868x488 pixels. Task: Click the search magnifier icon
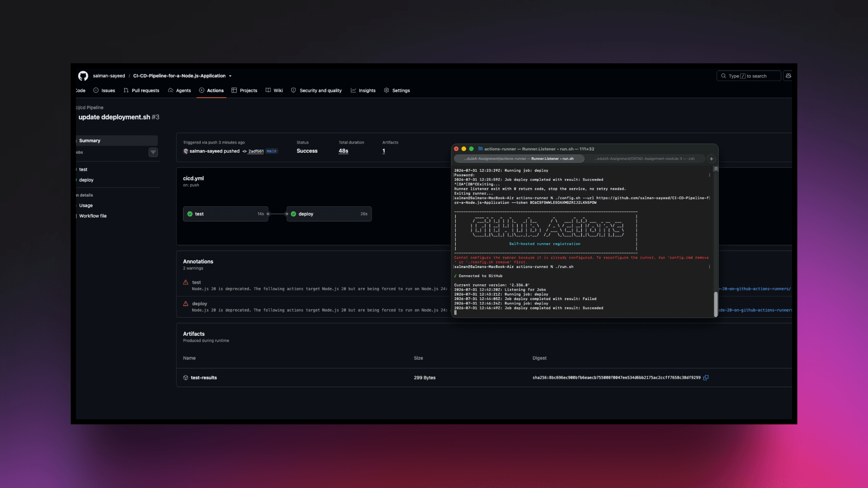(x=723, y=76)
